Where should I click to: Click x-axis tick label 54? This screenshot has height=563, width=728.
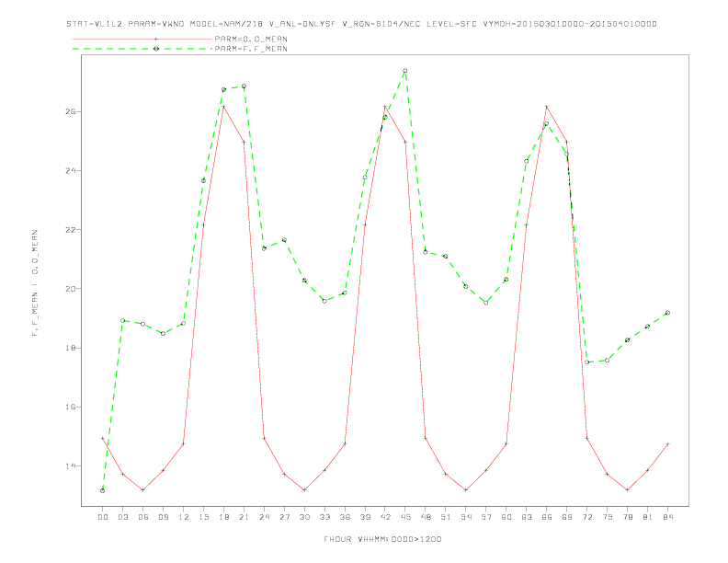coord(466,517)
